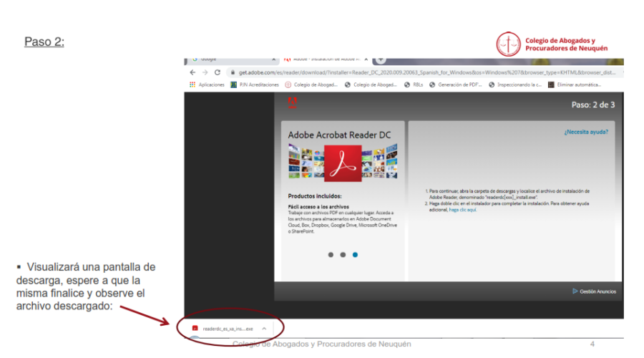Screen dimensions: 644x358
Task: Expand the readerdc download options chevron
Action: click(x=264, y=329)
